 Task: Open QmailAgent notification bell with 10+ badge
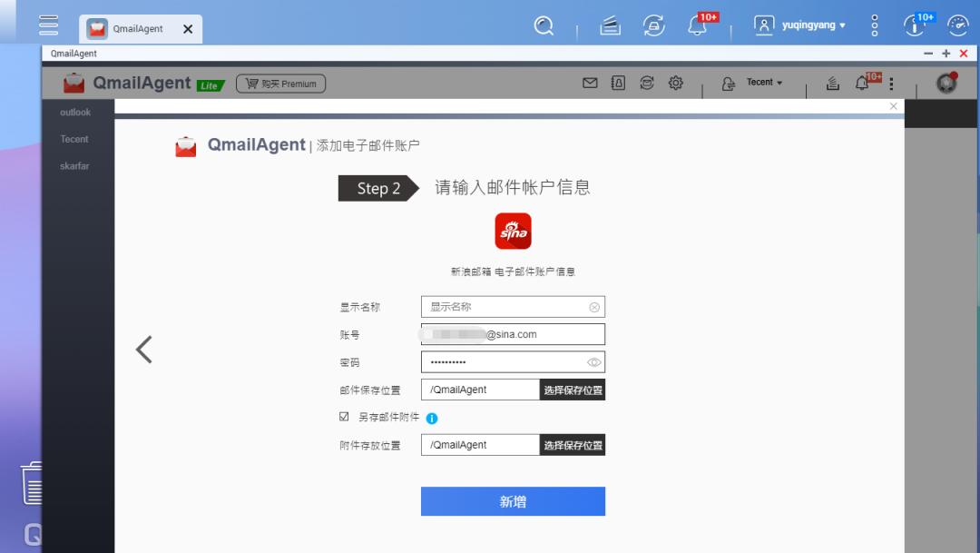pos(863,83)
